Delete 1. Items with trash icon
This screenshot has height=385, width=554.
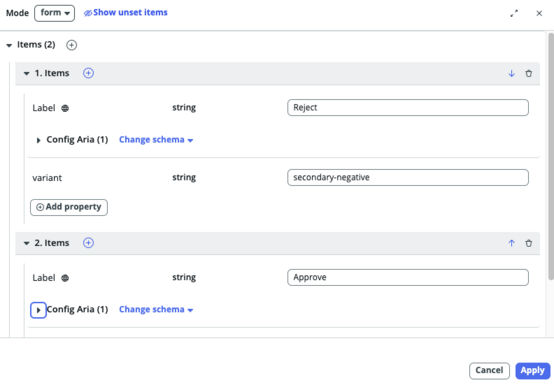[x=529, y=73]
